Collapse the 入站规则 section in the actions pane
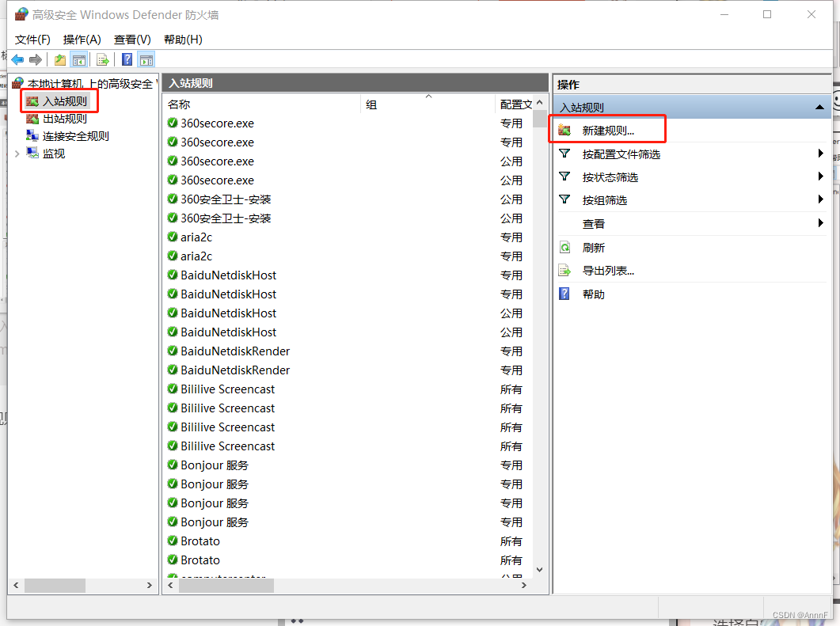 pos(819,108)
